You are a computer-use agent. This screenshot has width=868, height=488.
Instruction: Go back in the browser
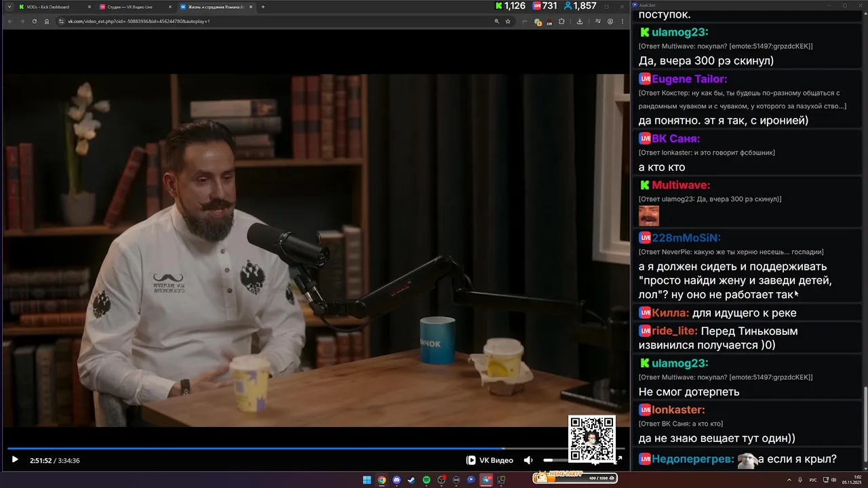tap(9, 21)
